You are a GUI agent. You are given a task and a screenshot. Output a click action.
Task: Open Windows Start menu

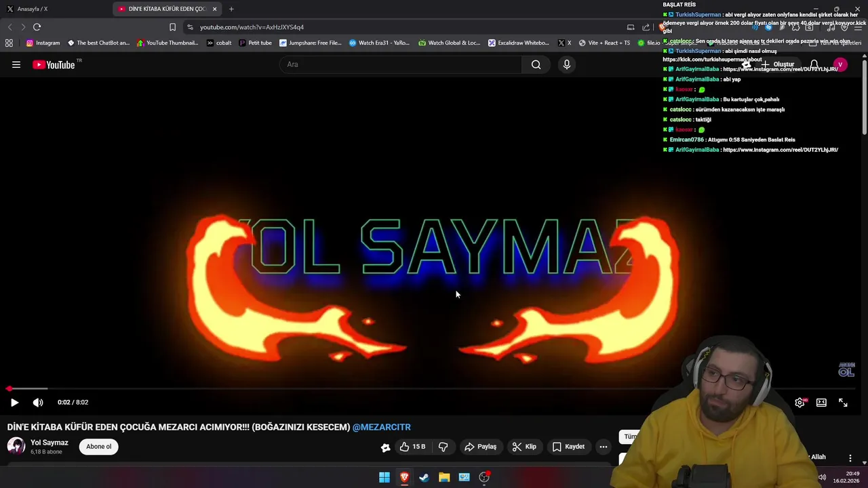pyautogui.click(x=384, y=477)
